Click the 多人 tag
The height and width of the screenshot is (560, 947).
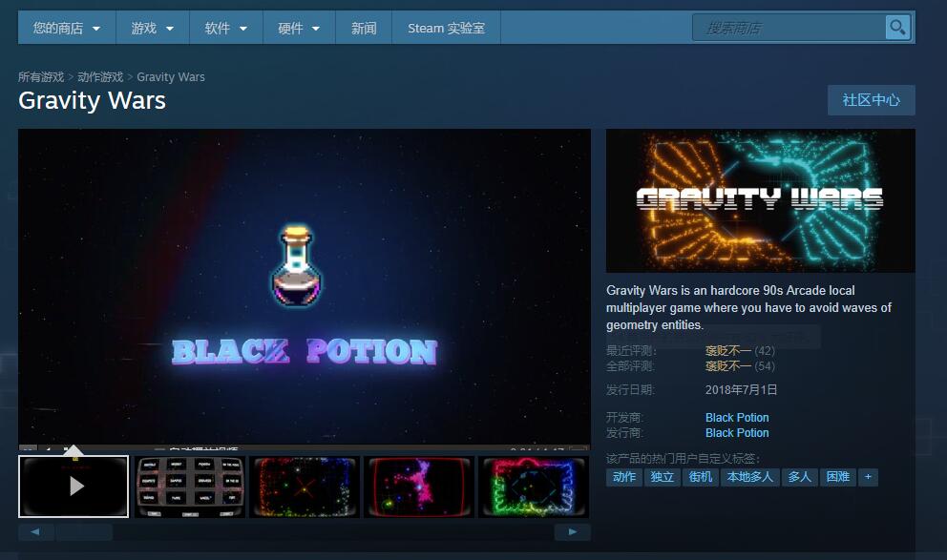[x=799, y=477]
